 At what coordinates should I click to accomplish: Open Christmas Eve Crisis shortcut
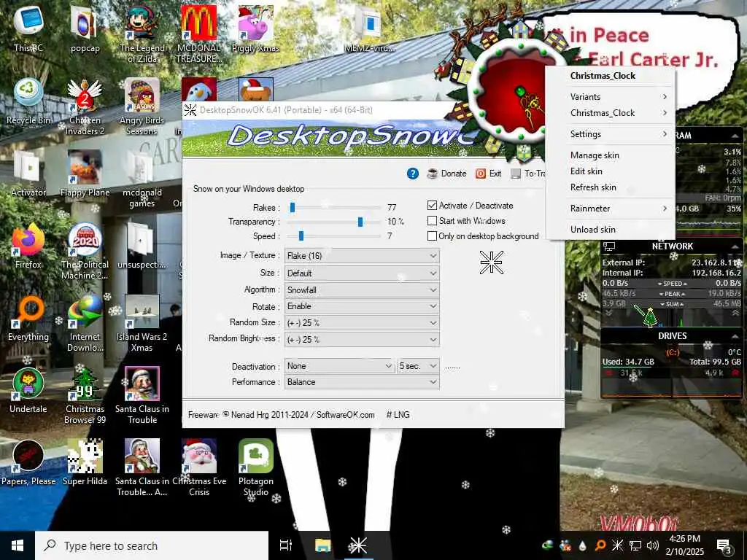click(x=199, y=468)
